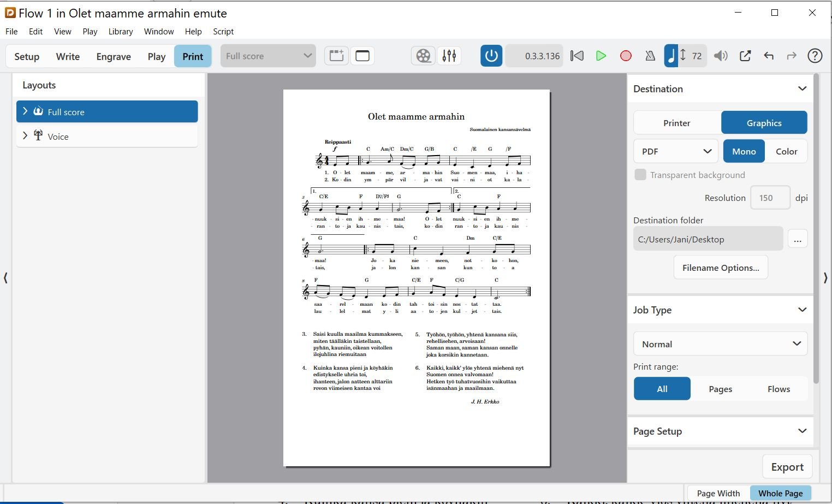Click the tempo value 72
The width and height of the screenshot is (832, 504).
click(x=697, y=56)
